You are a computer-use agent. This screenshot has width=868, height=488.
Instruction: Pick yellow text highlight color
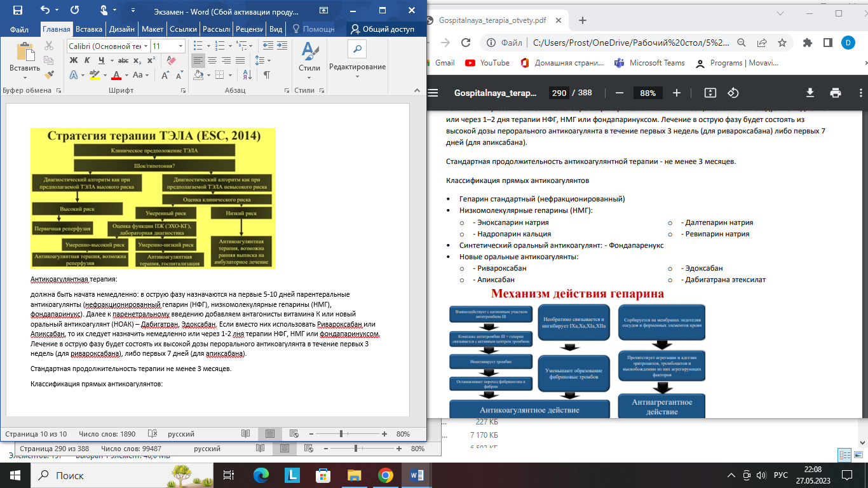point(95,75)
